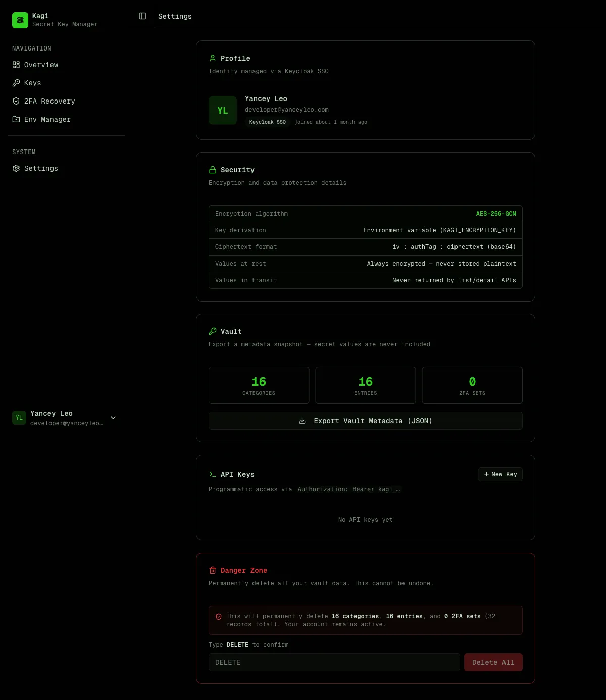The height and width of the screenshot is (700, 606).
Task: Click the Keycloak SSO badge
Action: [x=267, y=122]
